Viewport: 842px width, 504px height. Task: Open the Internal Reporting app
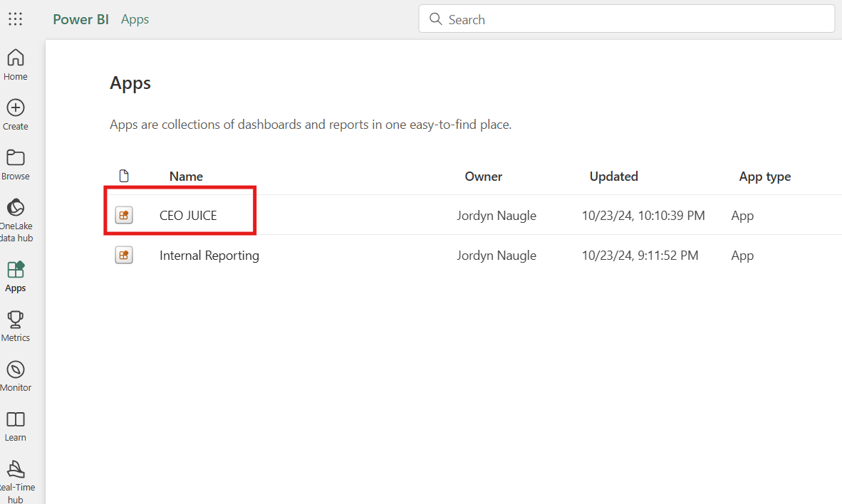(x=209, y=256)
